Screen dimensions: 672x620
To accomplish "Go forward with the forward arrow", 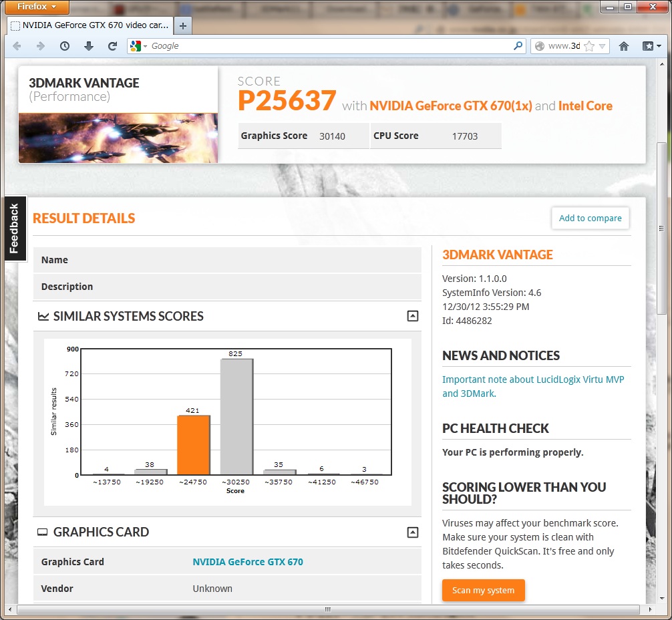I will 41,46.
